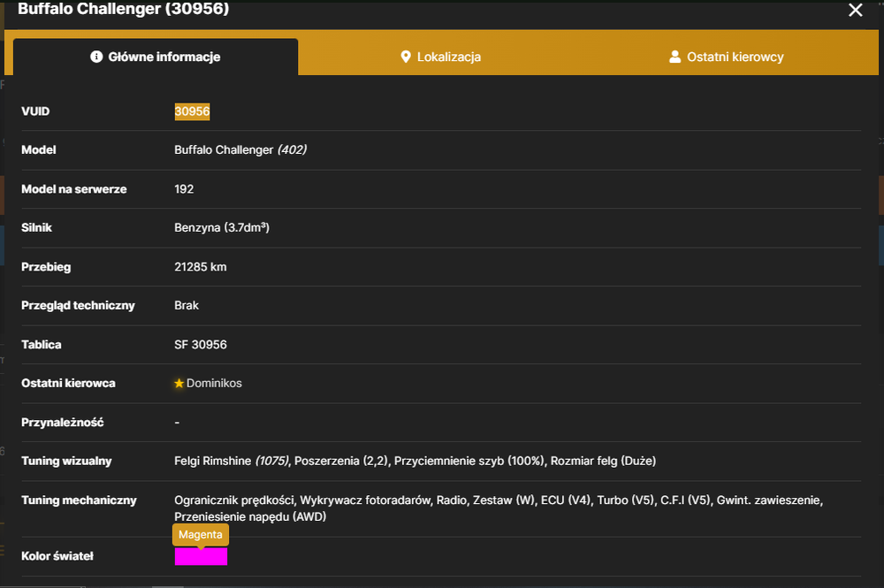Click the info icon in Główne informacje tab
The image size is (884, 588).
click(x=96, y=57)
